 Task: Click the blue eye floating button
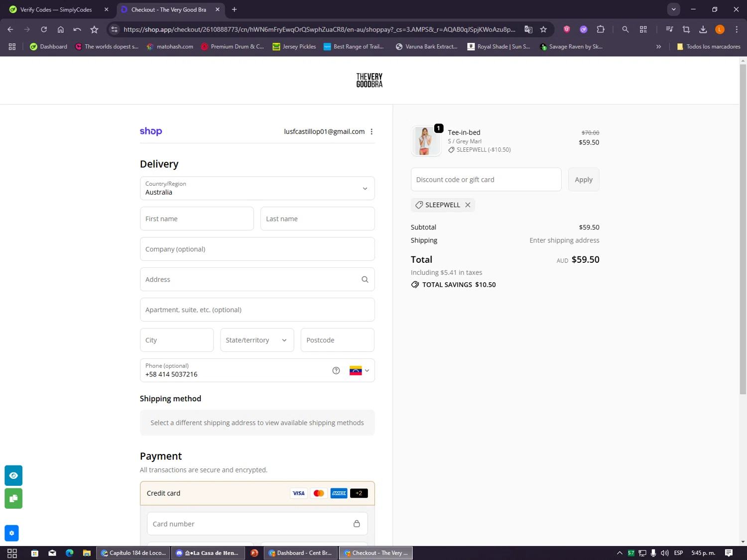(x=13, y=475)
